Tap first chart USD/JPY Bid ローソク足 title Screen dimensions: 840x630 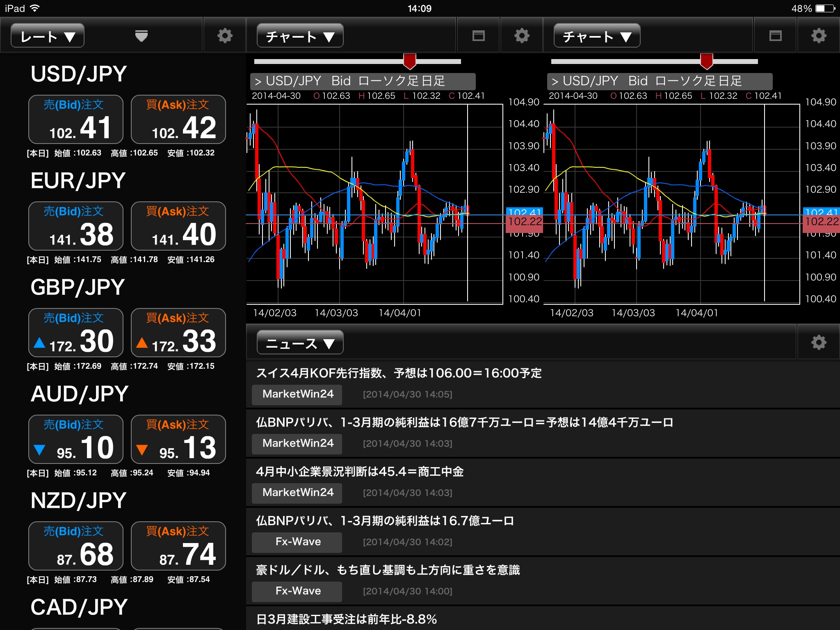(363, 81)
